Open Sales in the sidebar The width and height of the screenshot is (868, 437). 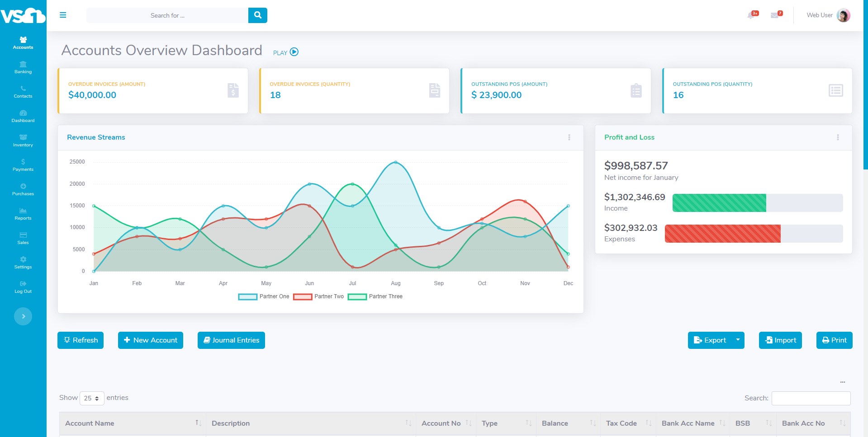23,238
